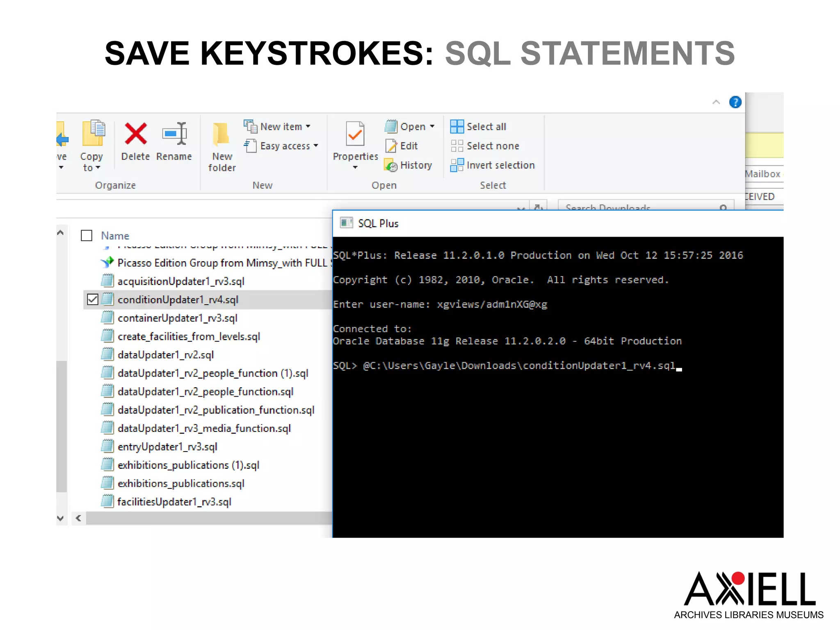Image resolution: width=840 pixels, height=630 pixels.
Task: Uncheck the conditionUpdater1_rv4.sql checkbox
Action: coord(93,300)
